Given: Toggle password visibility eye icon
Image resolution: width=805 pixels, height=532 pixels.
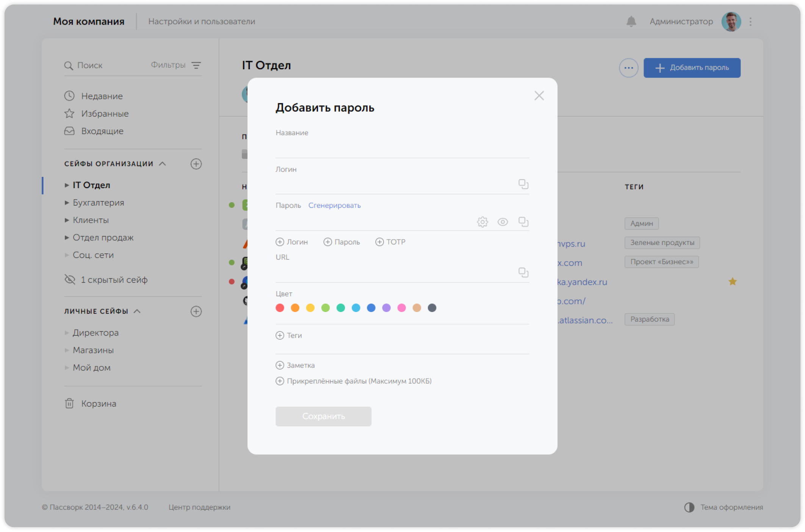Looking at the screenshot, I should (503, 222).
